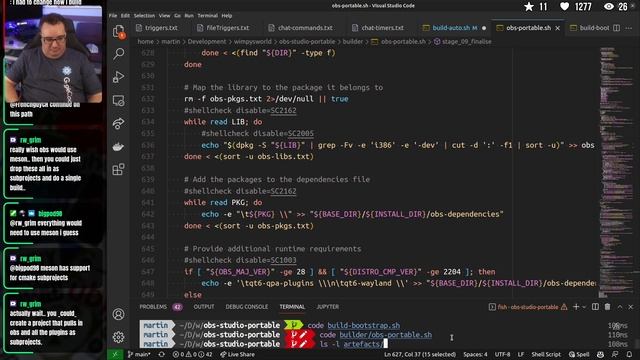This screenshot has width=640, height=360.
Task: Toggle Spell checker in status bar
Action: [579, 354]
